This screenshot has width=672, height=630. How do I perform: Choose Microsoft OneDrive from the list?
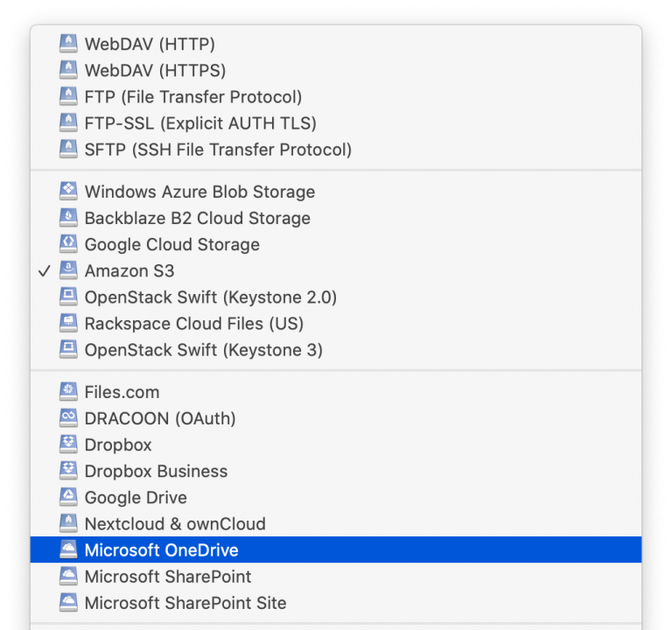pos(161,550)
